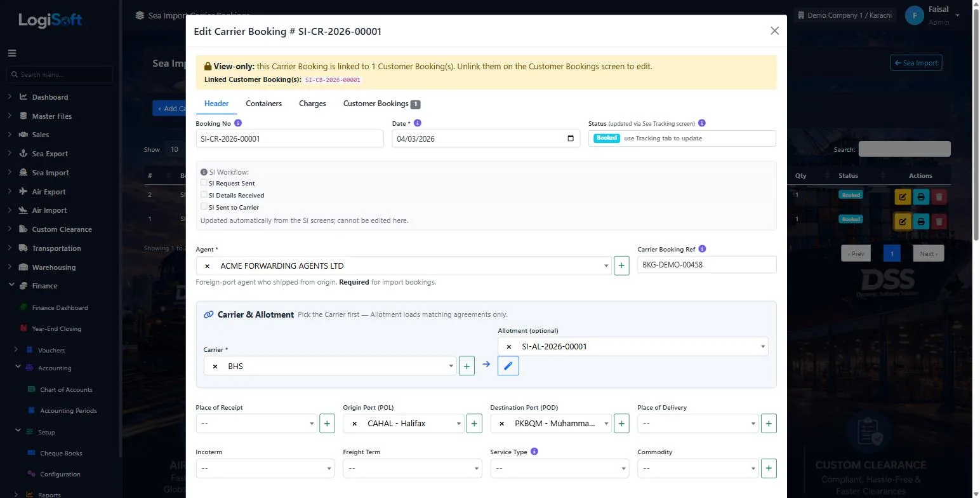Open the Allotment dropdown
This screenshot has height=498, width=980.
tap(633, 346)
